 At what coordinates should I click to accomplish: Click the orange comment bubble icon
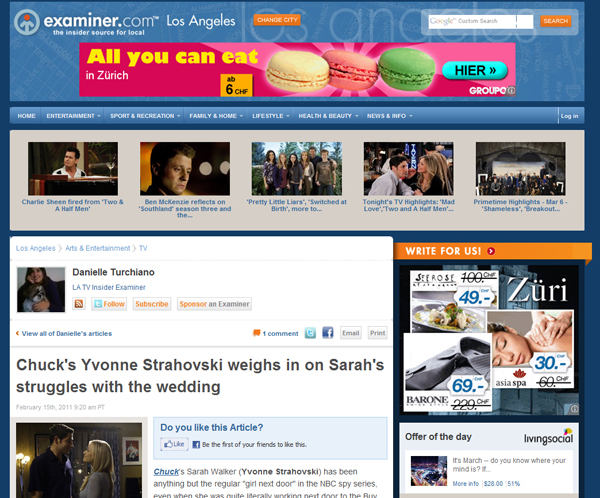[257, 333]
